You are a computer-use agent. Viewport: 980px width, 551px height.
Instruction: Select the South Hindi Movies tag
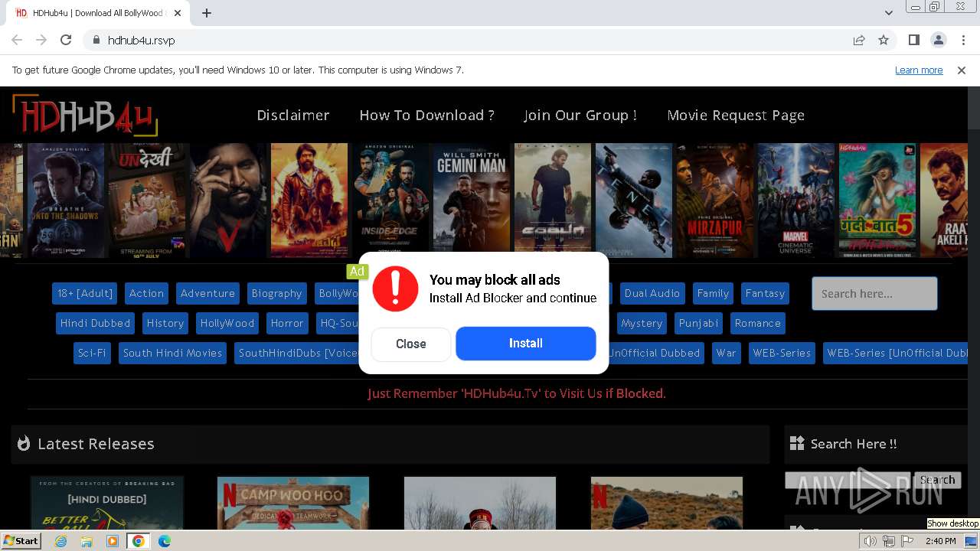(172, 353)
